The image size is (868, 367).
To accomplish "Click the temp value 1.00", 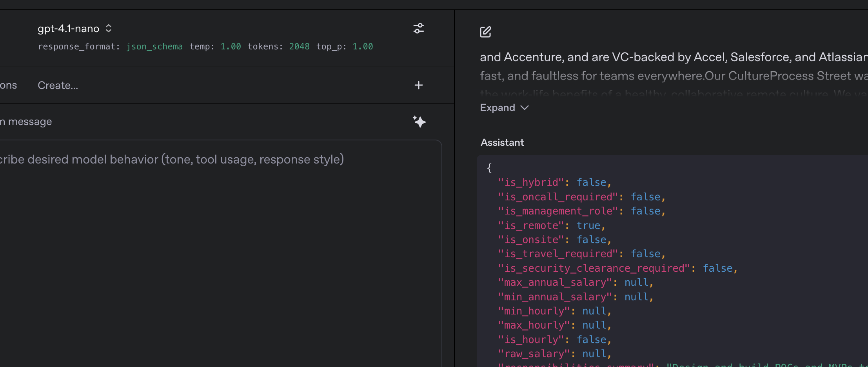I will click(231, 47).
